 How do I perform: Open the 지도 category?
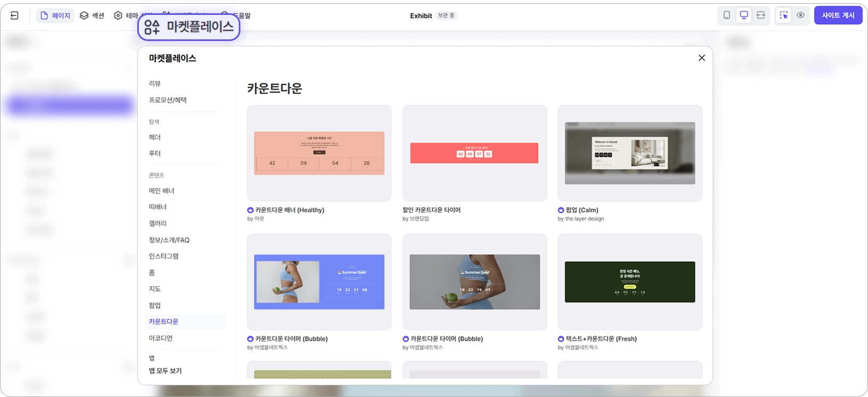click(155, 289)
